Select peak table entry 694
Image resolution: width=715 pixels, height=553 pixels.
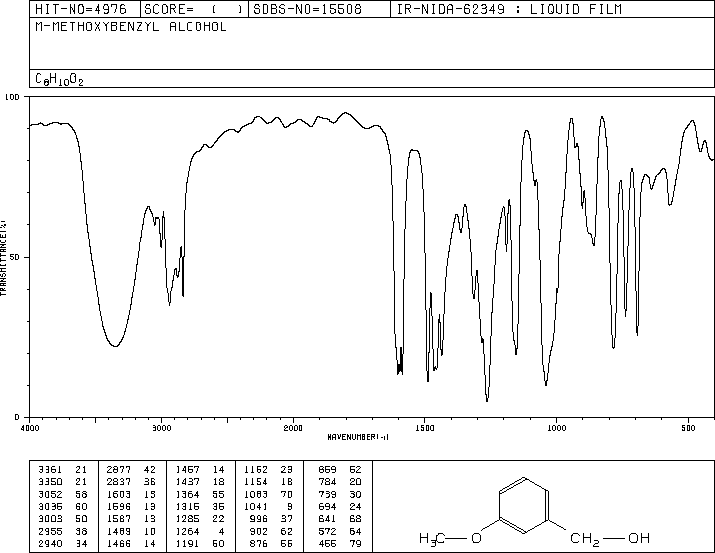(327, 506)
